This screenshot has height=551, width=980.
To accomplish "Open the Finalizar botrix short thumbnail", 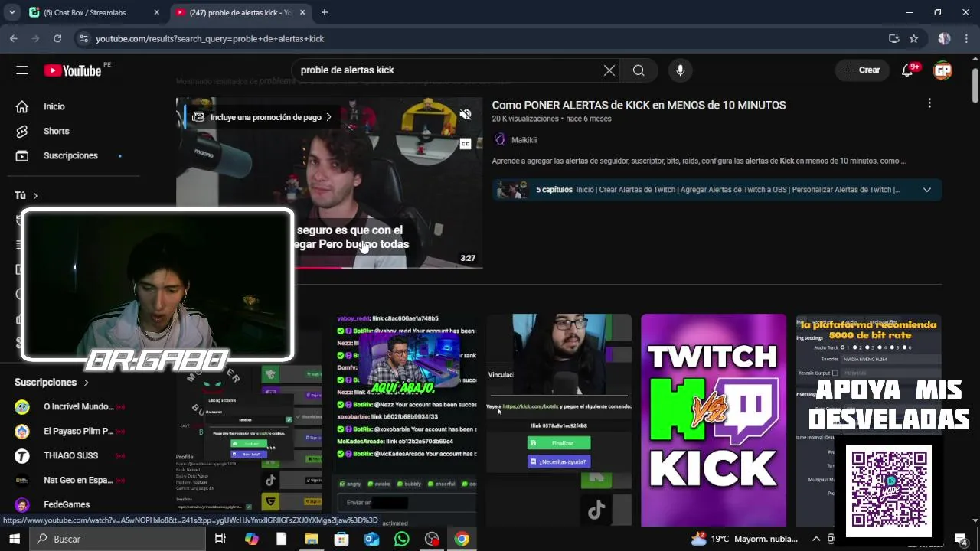I will click(559, 420).
